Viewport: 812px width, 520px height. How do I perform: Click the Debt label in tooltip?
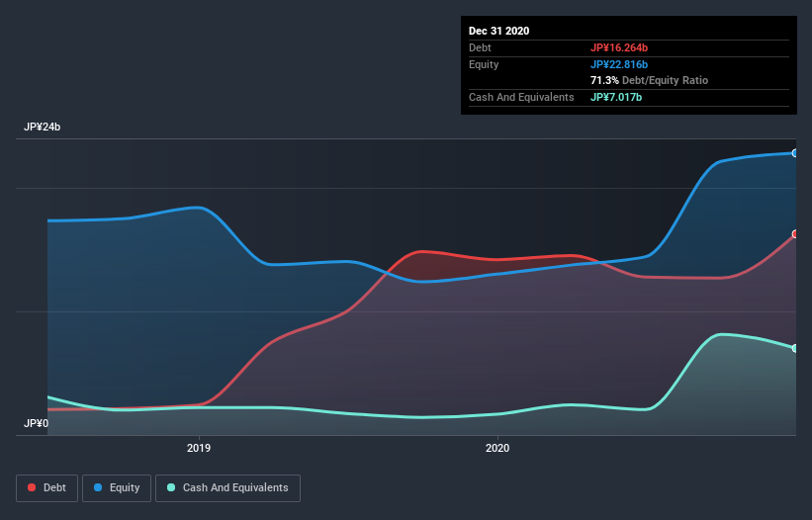pos(480,47)
